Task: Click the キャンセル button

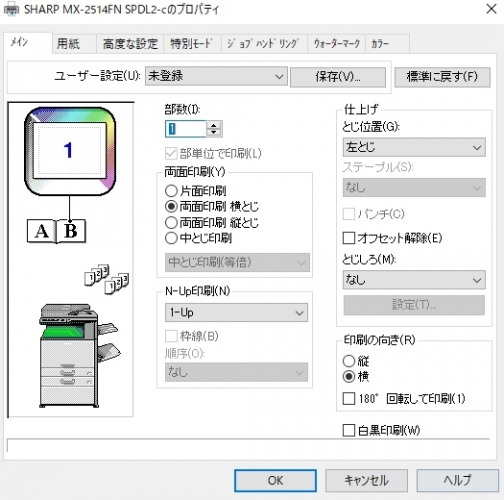Action: pos(366,480)
